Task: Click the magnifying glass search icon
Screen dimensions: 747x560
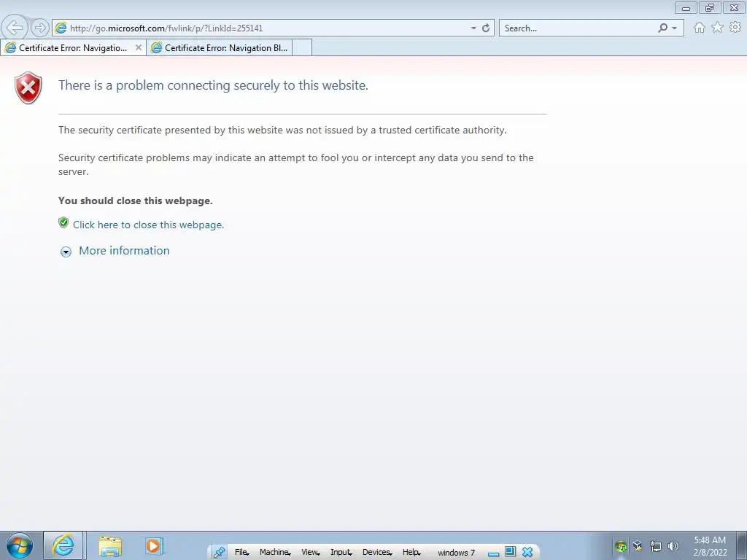Action: click(x=662, y=28)
